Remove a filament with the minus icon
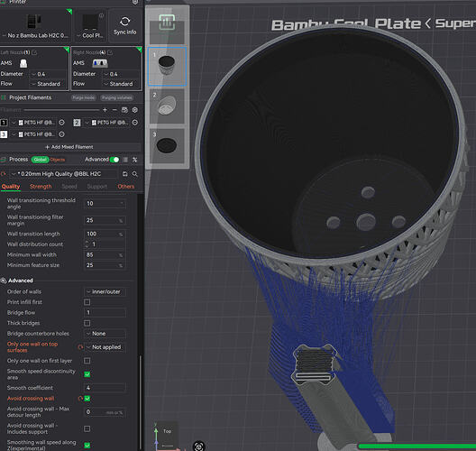 point(114,110)
